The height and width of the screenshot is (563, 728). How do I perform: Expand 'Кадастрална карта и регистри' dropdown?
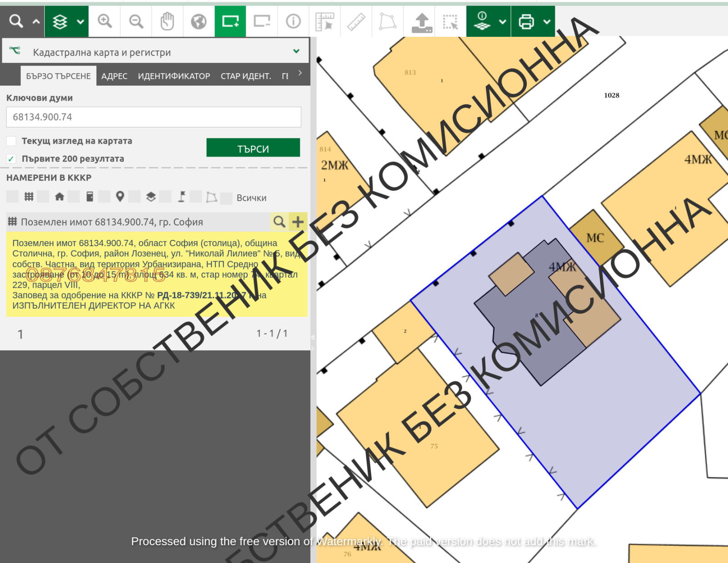pos(296,51)
